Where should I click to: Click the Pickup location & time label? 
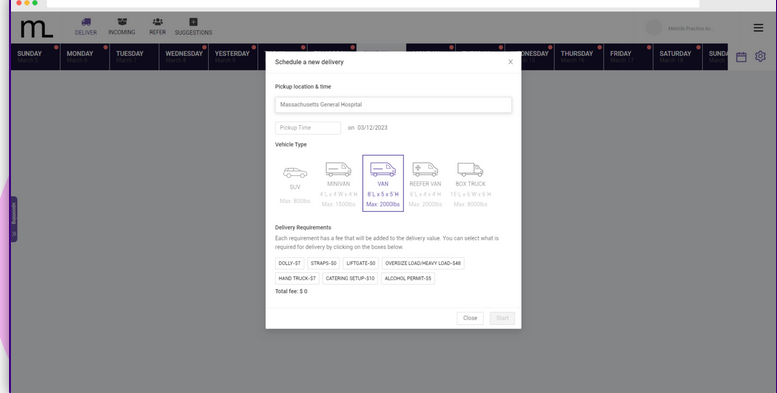click(303, 87)
